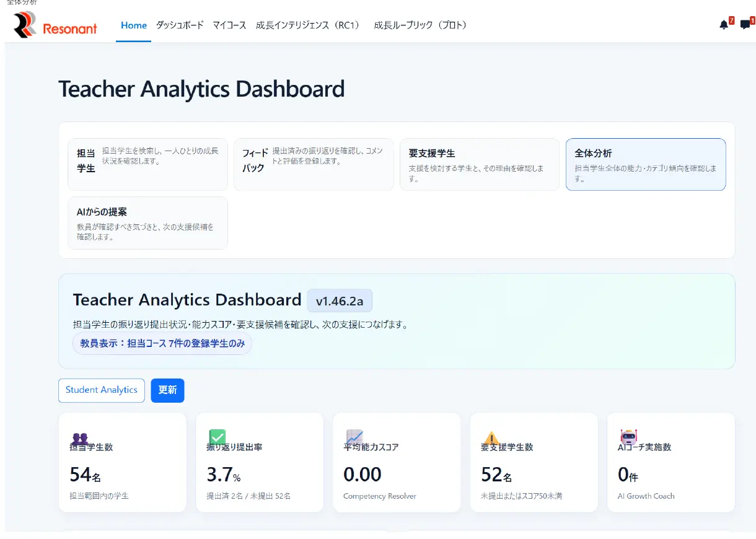
Task: Open マイコース in the top menu
Action: click(229, 25)
